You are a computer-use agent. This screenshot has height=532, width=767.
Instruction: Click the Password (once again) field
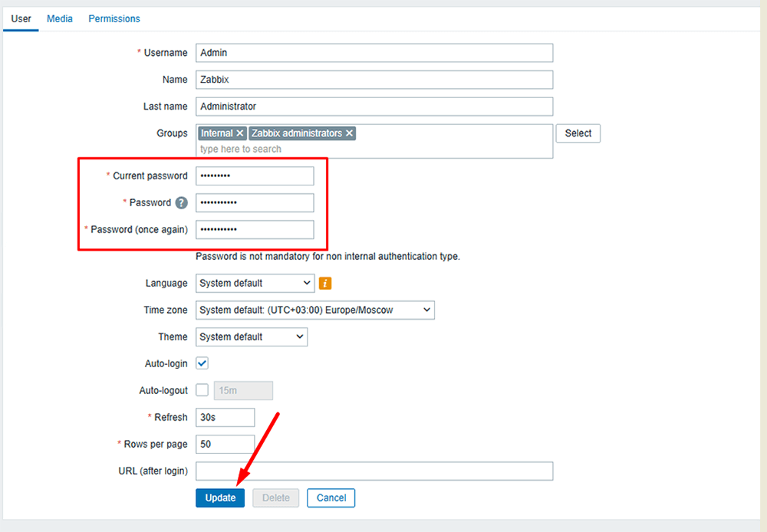tap(255, 230)
